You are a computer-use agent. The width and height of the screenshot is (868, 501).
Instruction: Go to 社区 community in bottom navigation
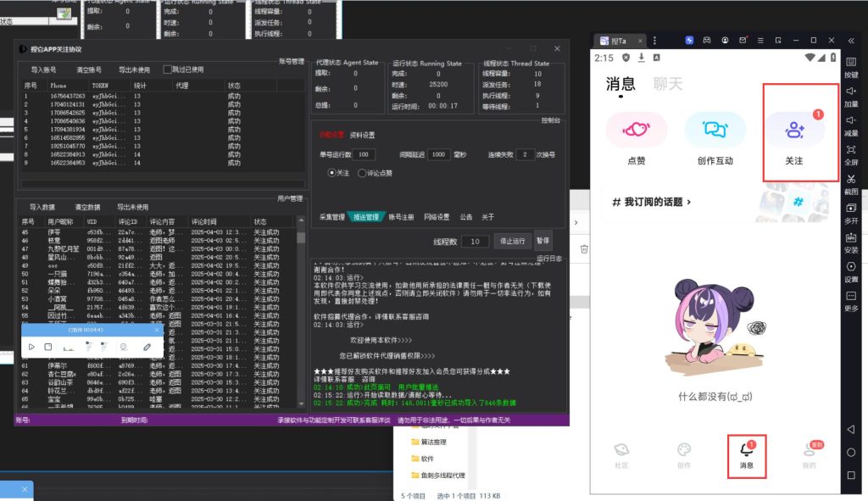pyautogui.click(x=621, y=454)
